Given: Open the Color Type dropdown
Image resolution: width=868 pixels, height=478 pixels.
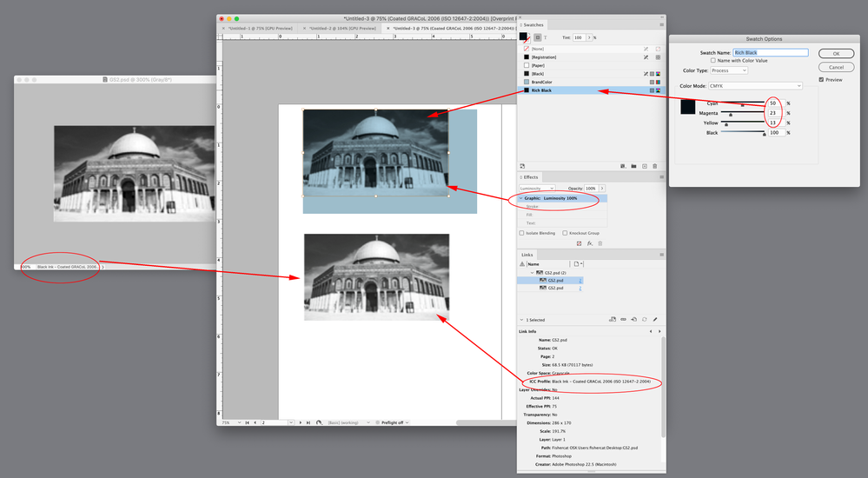Looking at the screenshot, I should pyautogui.click(x=728, y=70).
